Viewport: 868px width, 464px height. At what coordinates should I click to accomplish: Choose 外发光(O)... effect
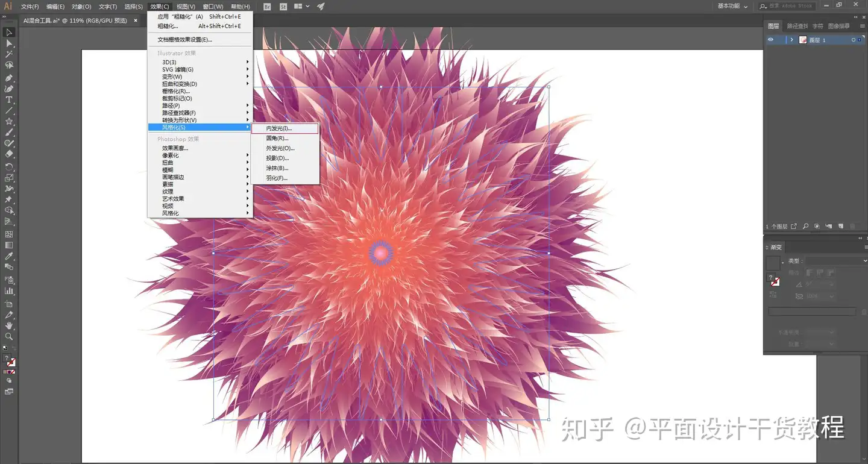pyautogui.click(x=285, y=148)
